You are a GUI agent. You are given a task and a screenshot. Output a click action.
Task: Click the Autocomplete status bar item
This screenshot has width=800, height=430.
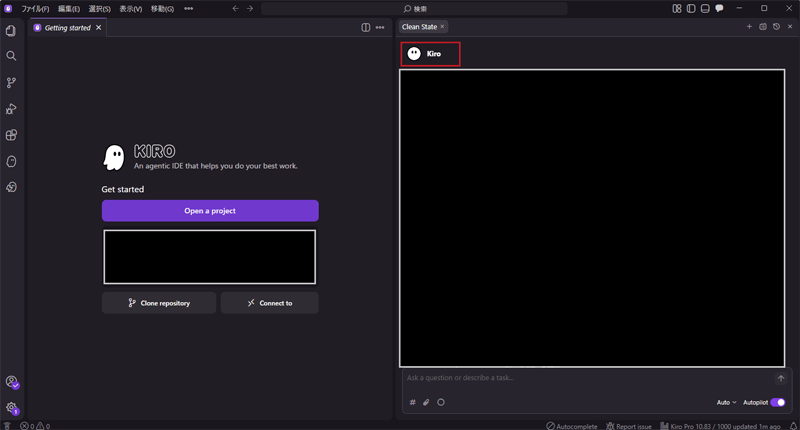[572, 426]
